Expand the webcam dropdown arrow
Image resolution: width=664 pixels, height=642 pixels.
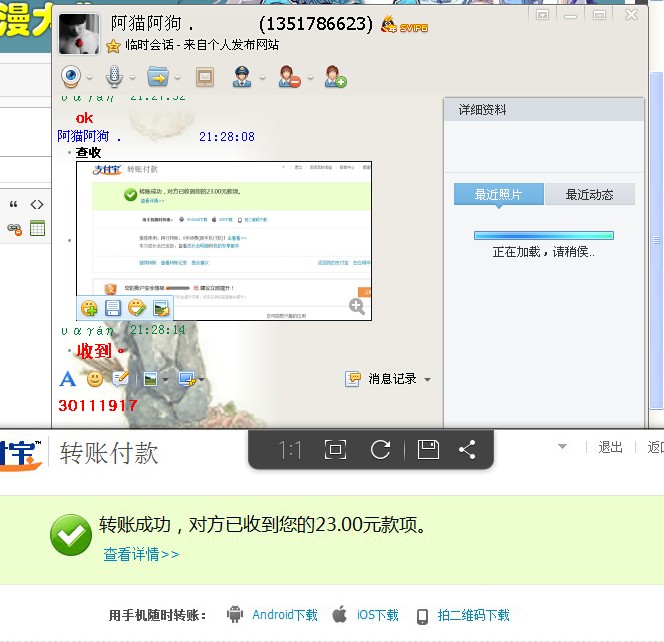click(x=89, y=78)
